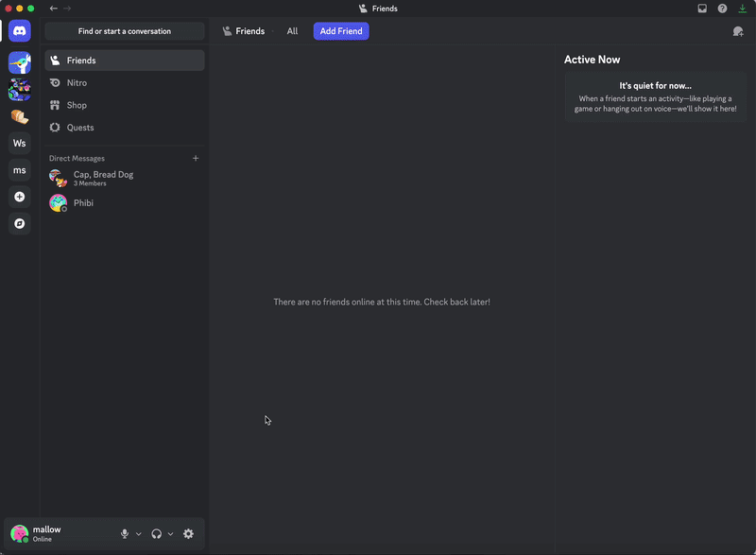Navigate forward with the right arrow

[67, 9]
